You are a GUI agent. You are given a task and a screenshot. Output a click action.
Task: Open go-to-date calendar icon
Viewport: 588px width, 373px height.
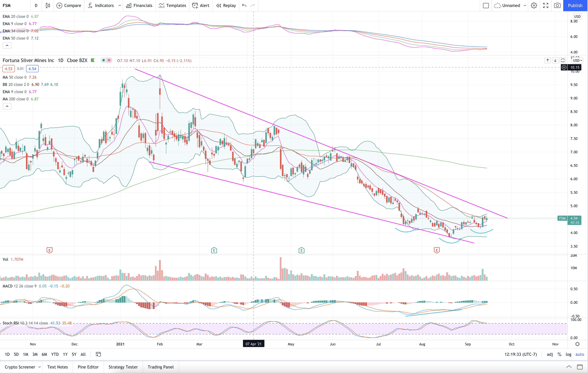pyautogui.click(x=98, y=354)
